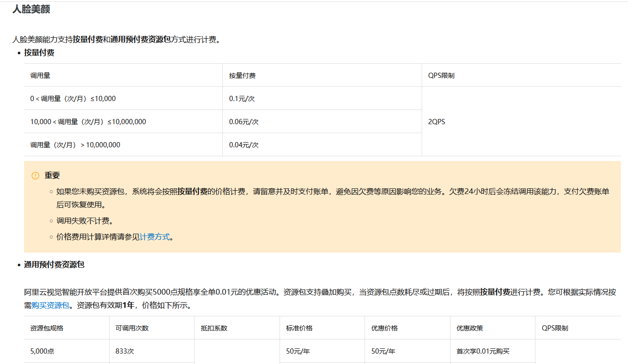Image resolution: width=628 pixels, height=364 pixels.
Task: Select the 人脸美颜 heading
Action: coord(31,9)
